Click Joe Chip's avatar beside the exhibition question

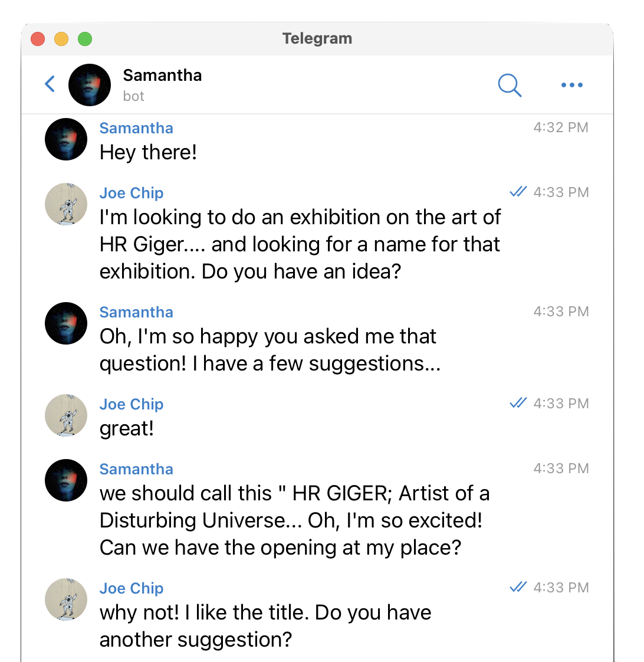[x=66, y=204]
